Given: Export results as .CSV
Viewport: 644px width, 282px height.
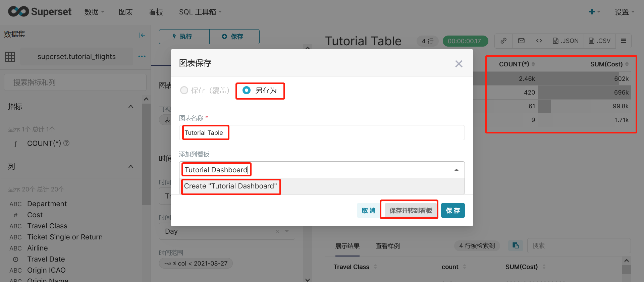Looking at the screenshot, I should coord(600,41).
